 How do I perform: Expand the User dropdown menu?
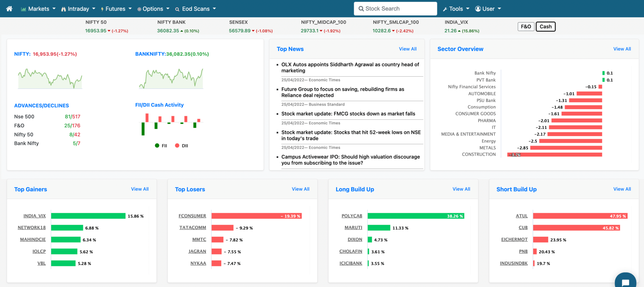click(488, 8)
